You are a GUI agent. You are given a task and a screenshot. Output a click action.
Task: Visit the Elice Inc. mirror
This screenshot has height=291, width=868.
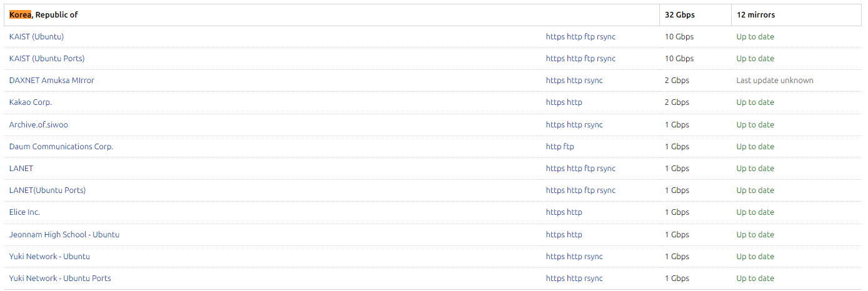(24, 212)
